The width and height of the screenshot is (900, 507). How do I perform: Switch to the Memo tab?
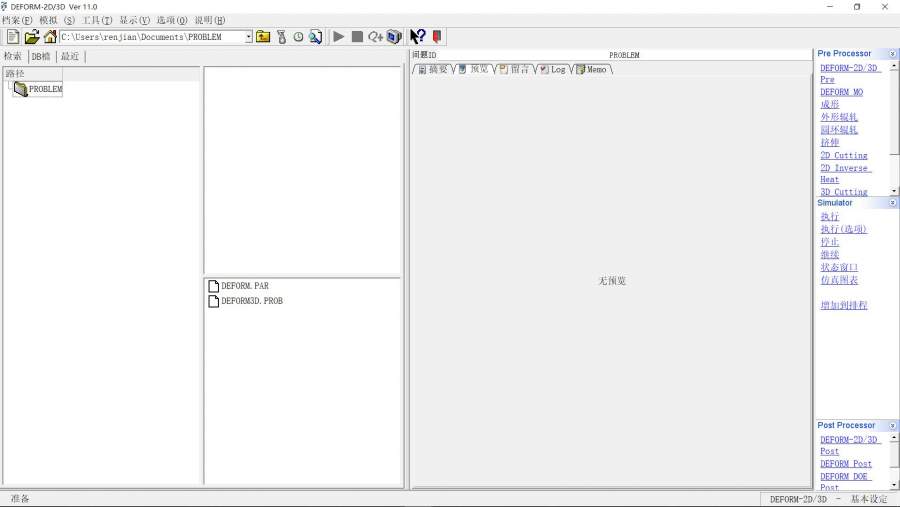click(592, 69)
